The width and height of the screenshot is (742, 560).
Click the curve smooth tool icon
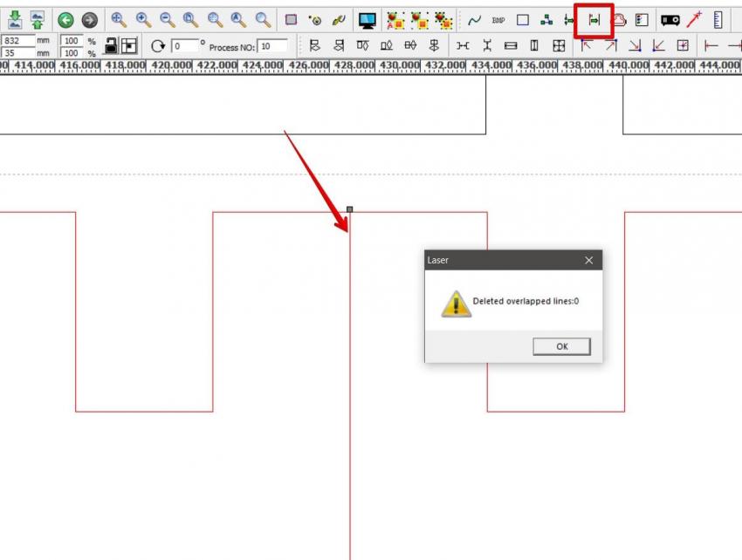tap(475, 19)
